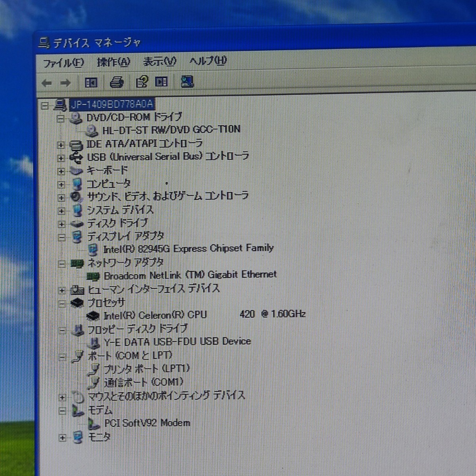Click the ports category connector icon

[78, 356]
